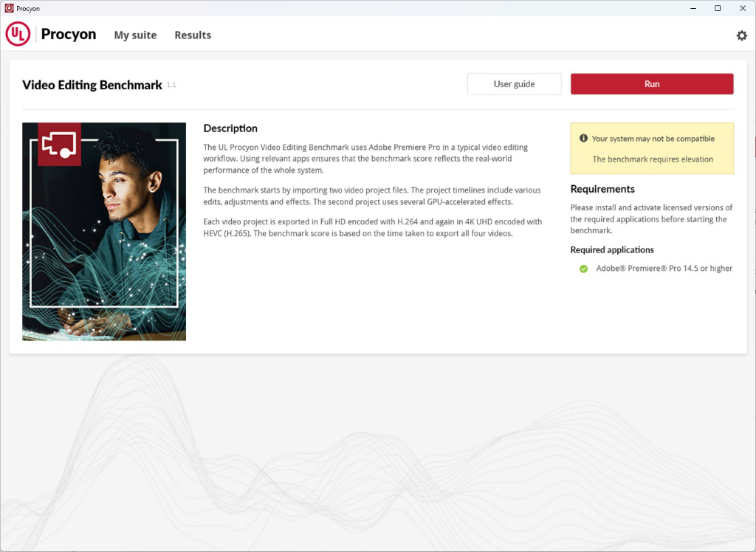
Task: Click 'The benchmark requires elevation' message
Action: coord(653,159)
